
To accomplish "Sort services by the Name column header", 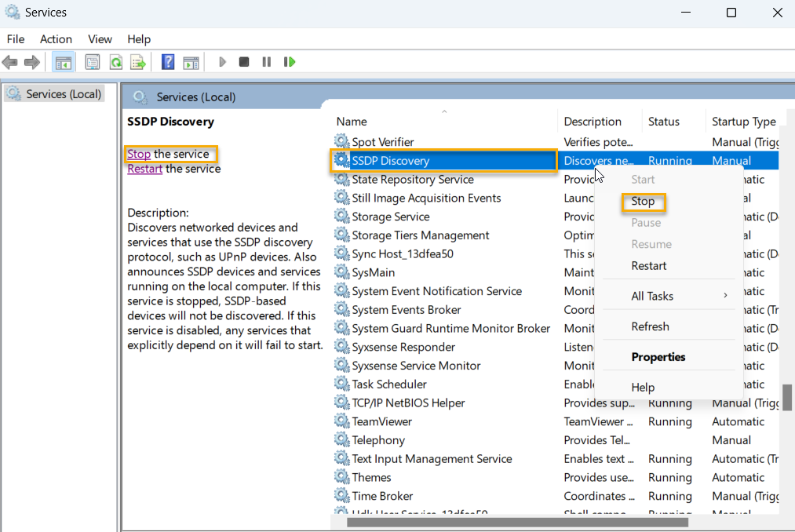I will (x=351, y=121).
